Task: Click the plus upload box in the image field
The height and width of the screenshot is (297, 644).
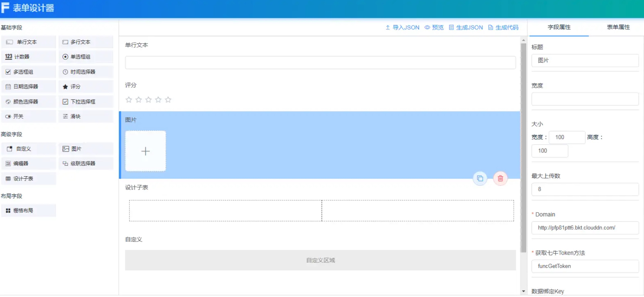Action: tap(145, 151)
